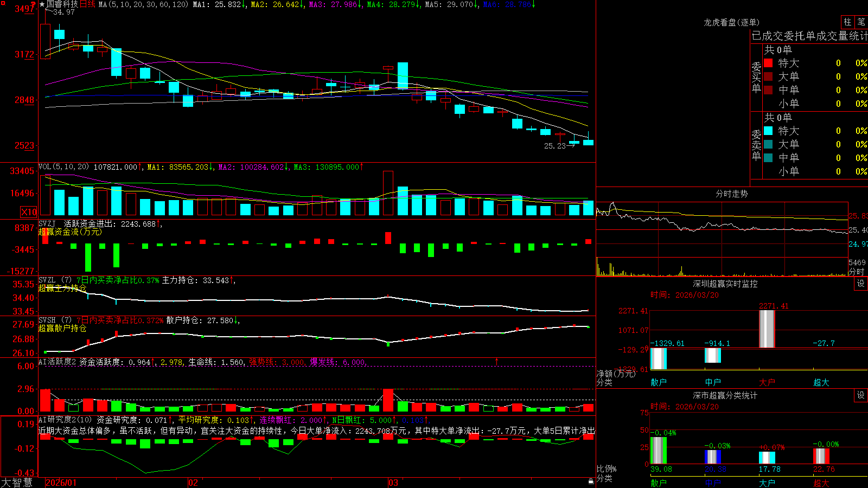Toggle the favorite star beside 国睿科技
The image size is (868, 488).
[42, 4]
